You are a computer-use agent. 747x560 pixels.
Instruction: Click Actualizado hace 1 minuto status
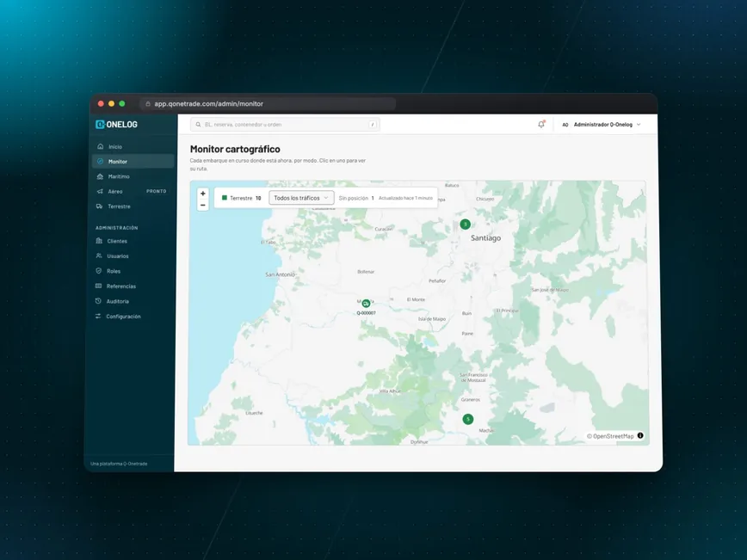[405, 198]
